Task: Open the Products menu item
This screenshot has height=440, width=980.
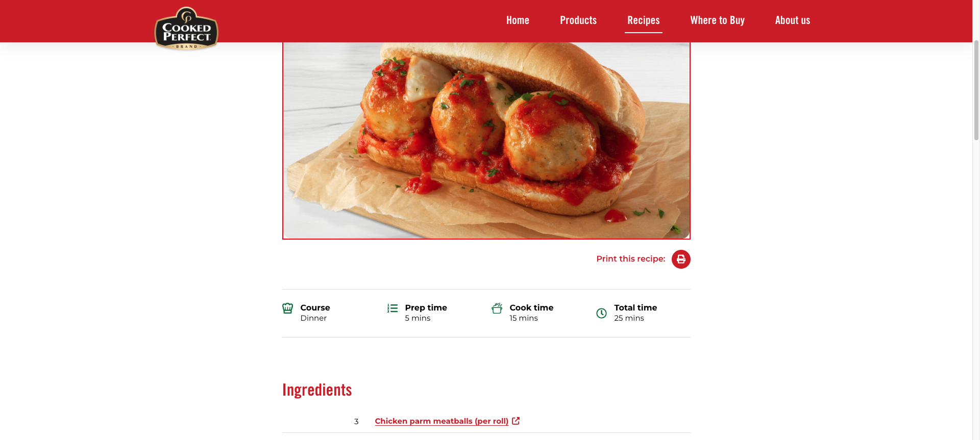Action: (x=578, y=20)
